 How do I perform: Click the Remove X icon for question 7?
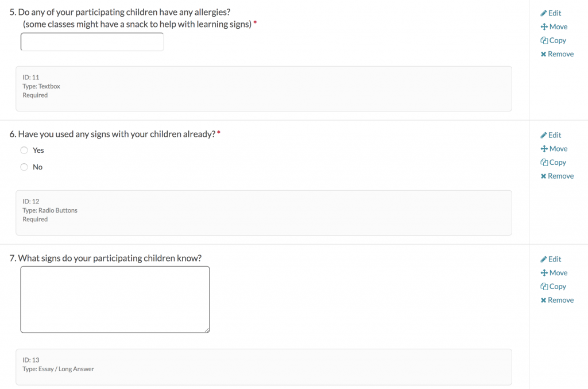pyautogui.click(x=543, y=301)
